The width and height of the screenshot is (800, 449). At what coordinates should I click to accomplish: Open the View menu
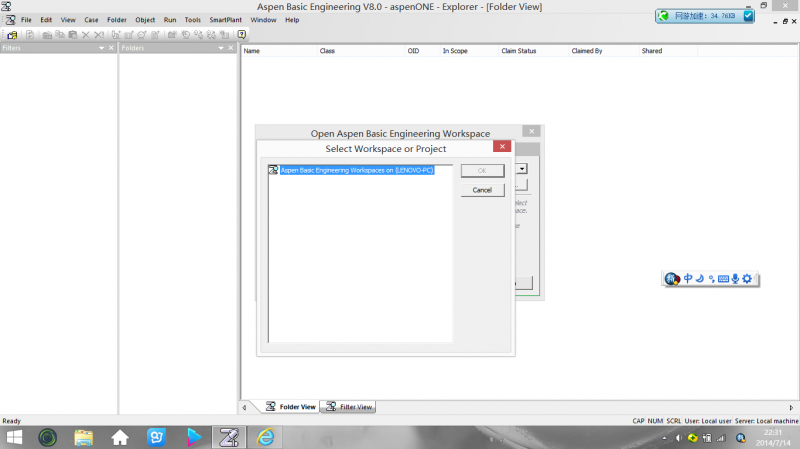click(68, 20)
